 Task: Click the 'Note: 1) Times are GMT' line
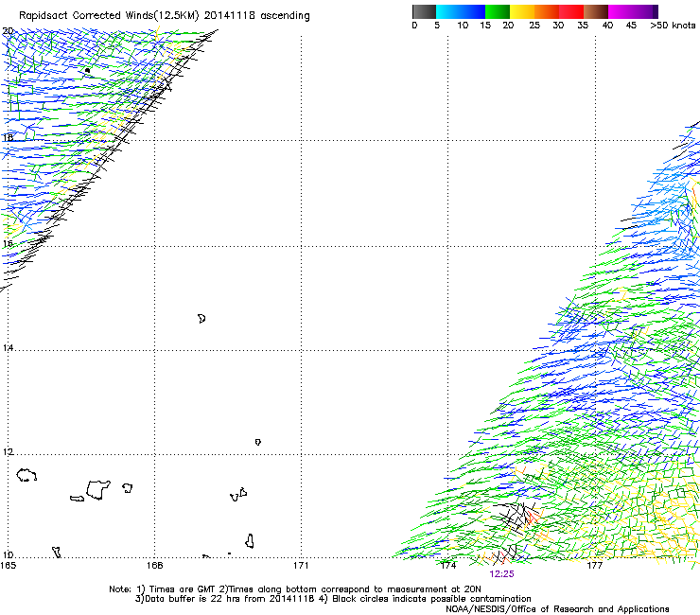294,589
